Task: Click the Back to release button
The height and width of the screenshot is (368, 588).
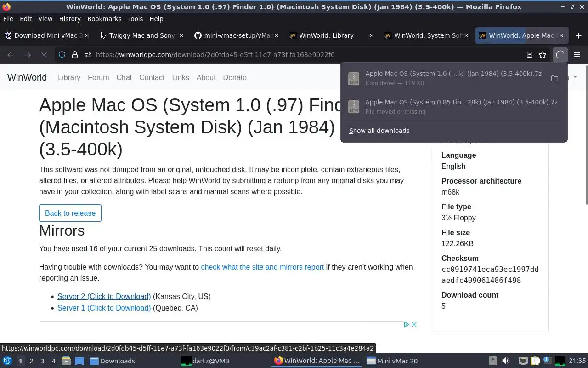Action: coord(70,213)
